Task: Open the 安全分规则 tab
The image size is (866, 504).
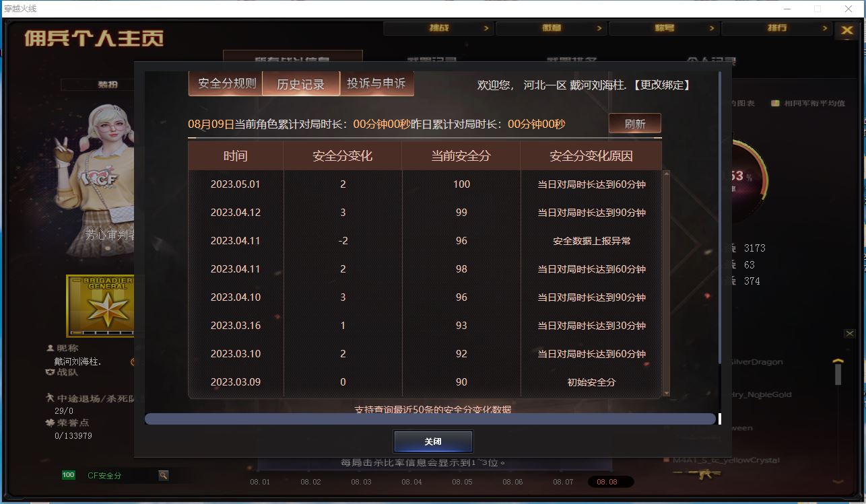Action: click(226, 83)
